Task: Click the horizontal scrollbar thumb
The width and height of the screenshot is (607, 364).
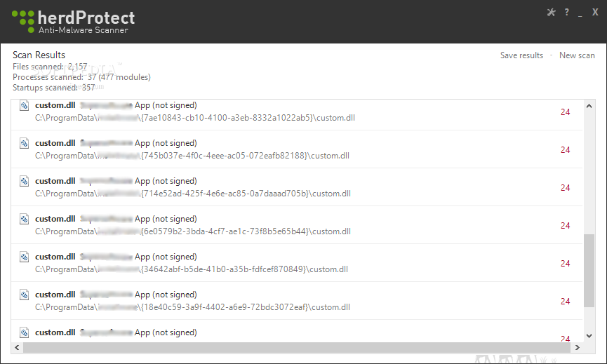Action: 297,347
